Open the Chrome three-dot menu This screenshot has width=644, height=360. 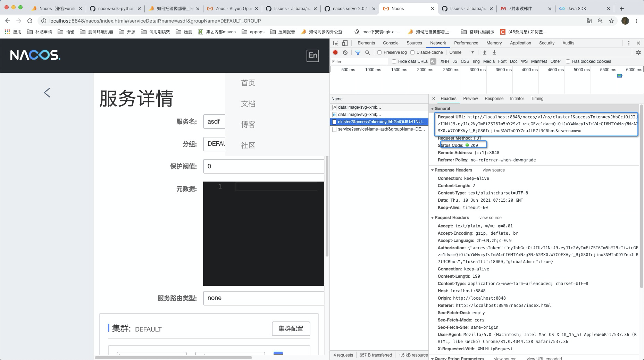pyautogui.click(x=636, y=21)
